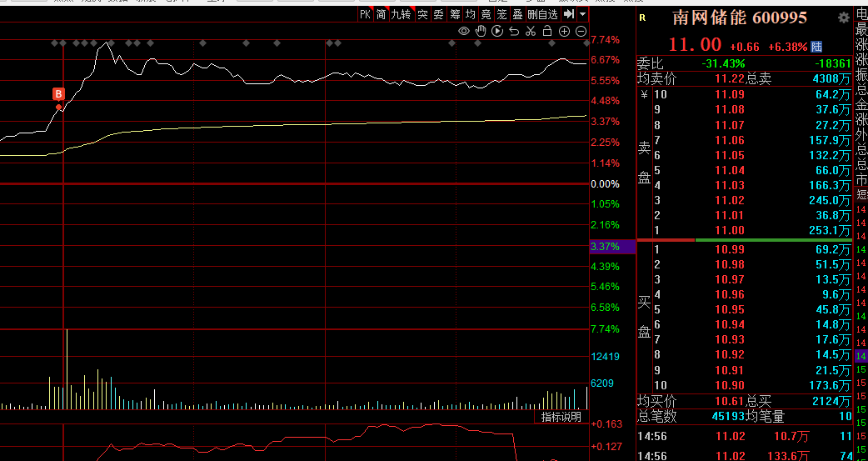The height and width of the screenshot is (461, 868).
Task: Click stock title 南网储能 600995
Action: pyautogui.click(x=740, y=18)
